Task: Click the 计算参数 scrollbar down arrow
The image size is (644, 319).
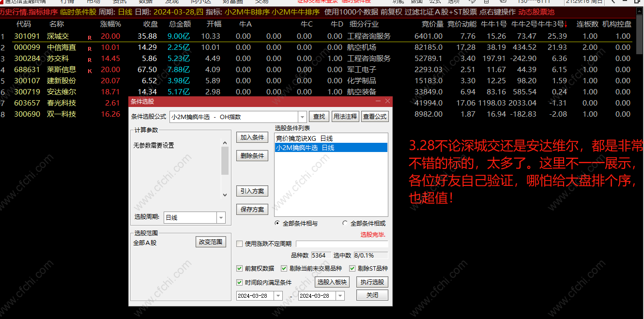Action: tap(225, 195)
